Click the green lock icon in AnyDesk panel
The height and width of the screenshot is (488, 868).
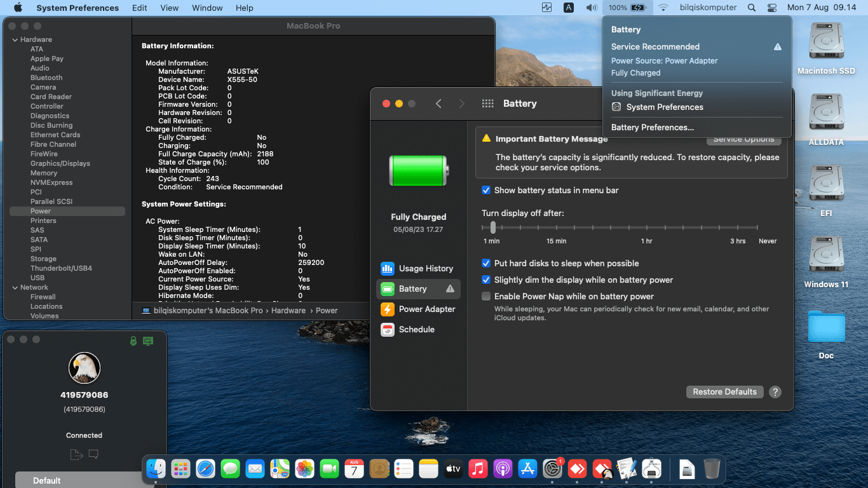133,341
